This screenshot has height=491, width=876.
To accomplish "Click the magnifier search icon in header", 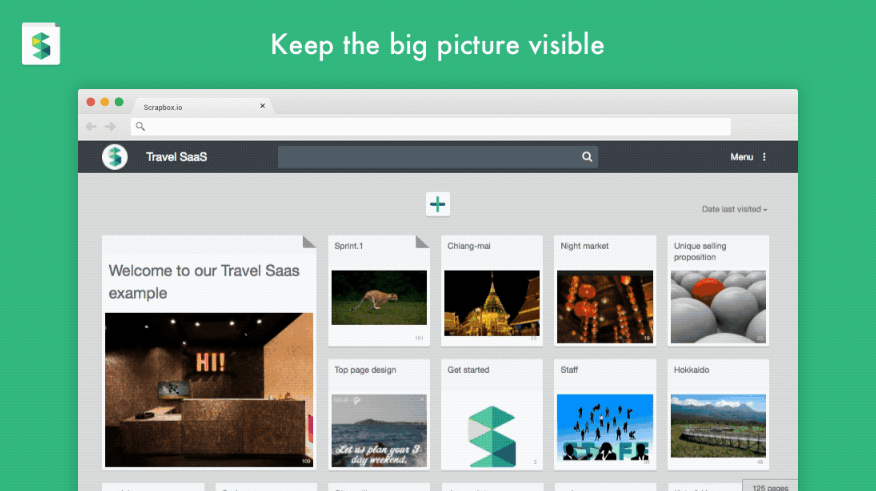I will pyautogui.click(x=587, y=157).
